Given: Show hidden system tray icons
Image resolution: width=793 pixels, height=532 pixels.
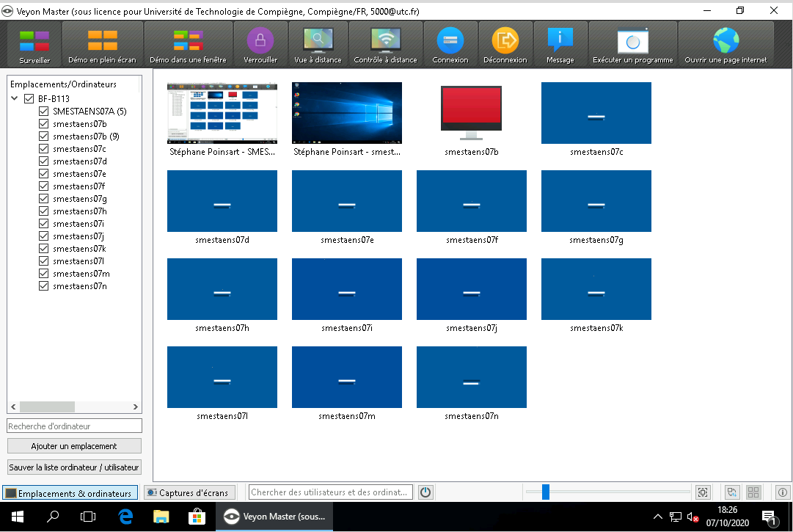Looking at the screenshot, I should (x=658, y=517).
